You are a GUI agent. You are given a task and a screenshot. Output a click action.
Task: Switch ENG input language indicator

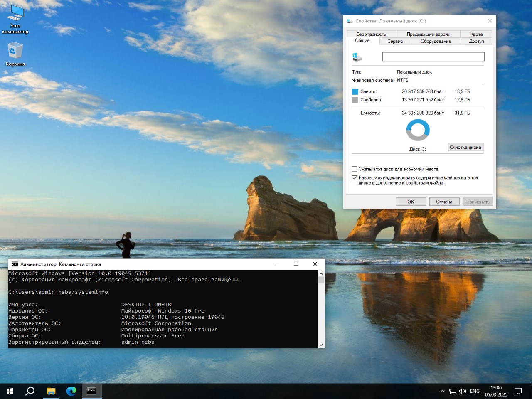click(x=475, y=391)
